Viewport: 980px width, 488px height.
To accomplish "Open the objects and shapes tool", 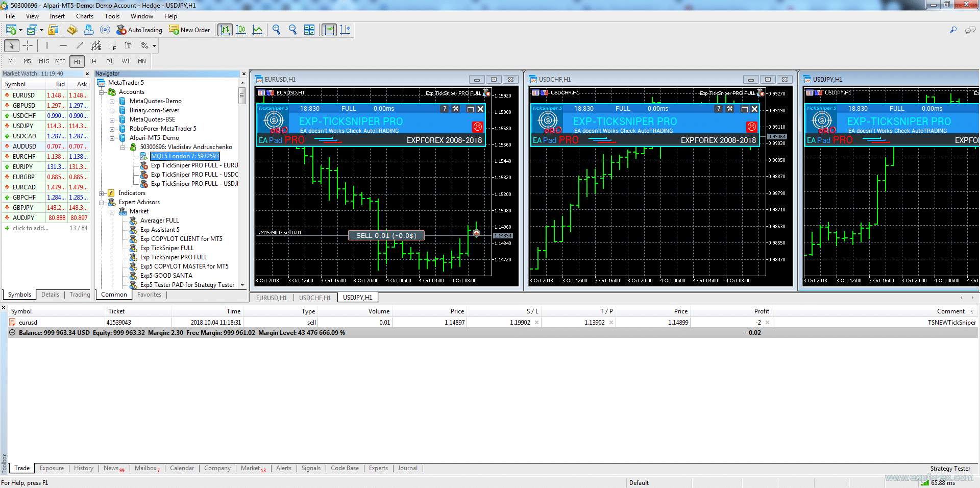I will (x=145, y=45).
